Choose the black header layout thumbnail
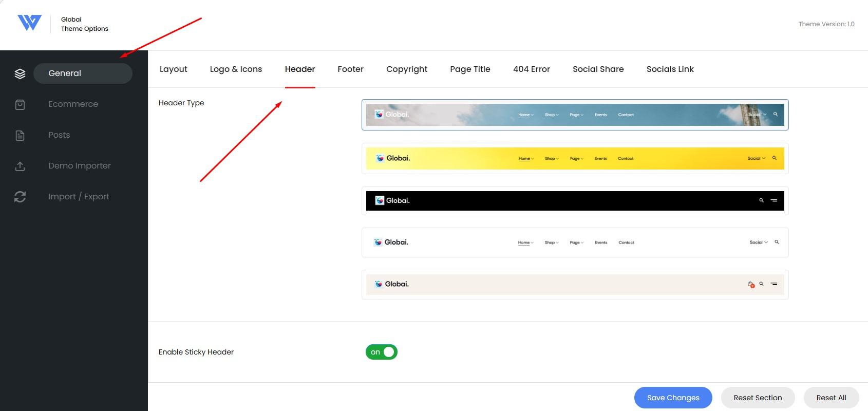Image resolution: width=868 pixels, height=411 pixels. tap(575, 201)
